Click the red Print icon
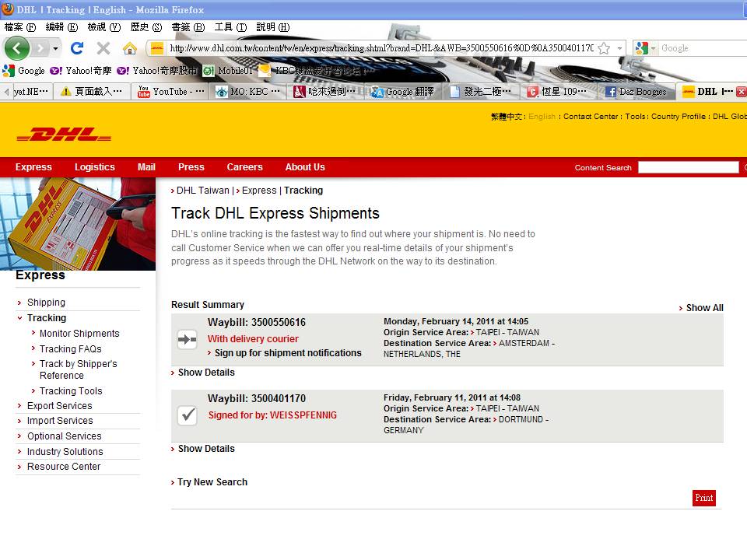Screen dimensions: 747x560 (x=703, y=498)
